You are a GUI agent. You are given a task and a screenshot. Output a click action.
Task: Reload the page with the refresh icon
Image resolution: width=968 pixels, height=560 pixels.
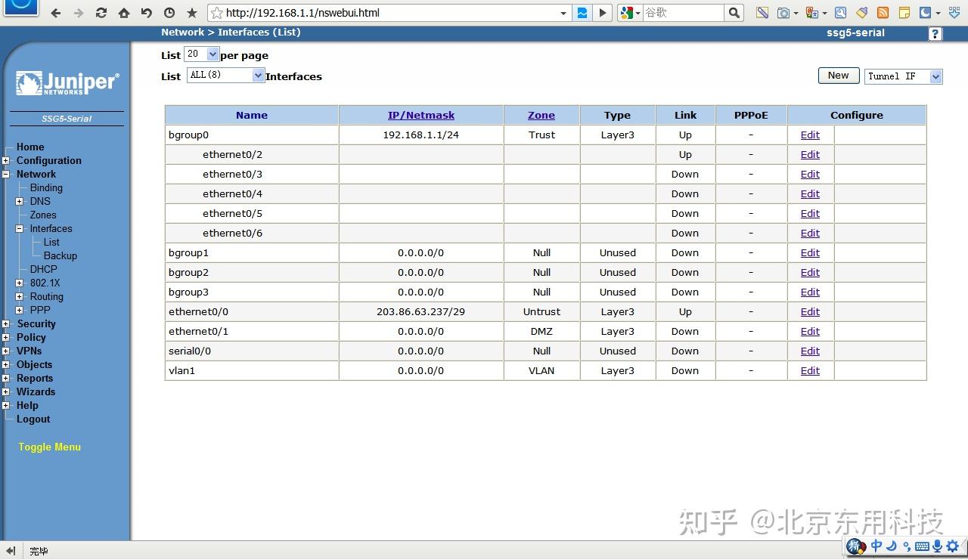coord(101,12)
